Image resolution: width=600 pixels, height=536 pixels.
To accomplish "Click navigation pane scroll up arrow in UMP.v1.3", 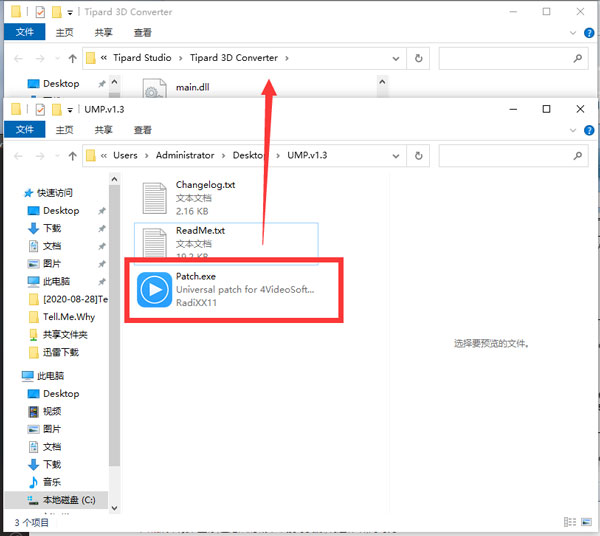I will [114, 179].
